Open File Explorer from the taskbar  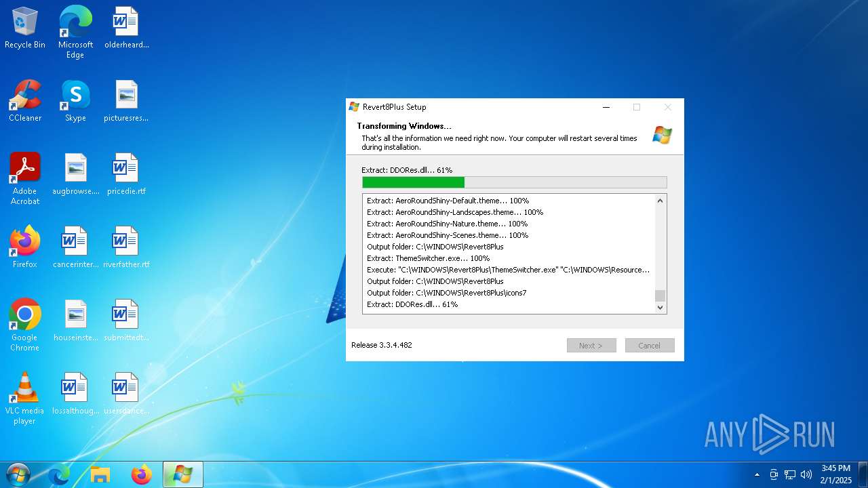pos(100,474)
